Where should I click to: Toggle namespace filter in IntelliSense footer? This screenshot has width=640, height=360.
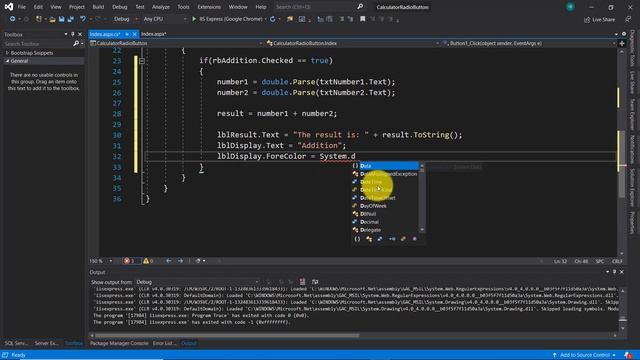click(x=357, y=239)
